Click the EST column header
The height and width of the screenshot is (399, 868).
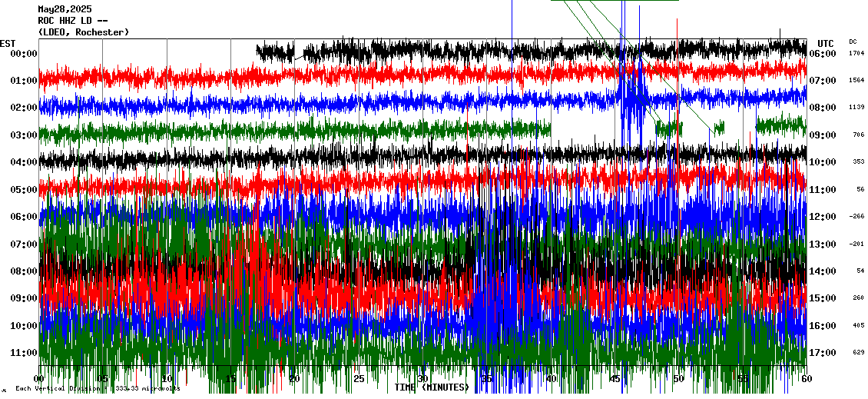8,43
